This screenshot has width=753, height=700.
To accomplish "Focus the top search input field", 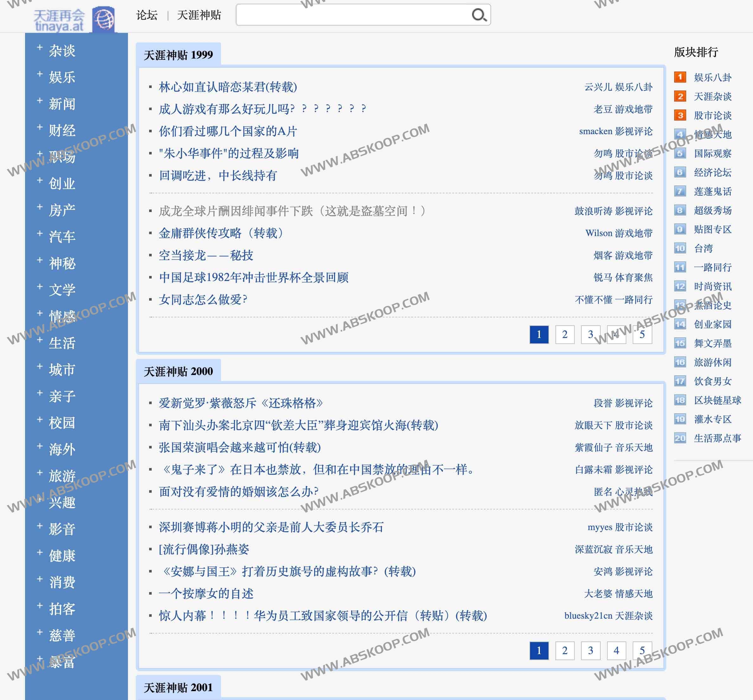I will 352,15.
